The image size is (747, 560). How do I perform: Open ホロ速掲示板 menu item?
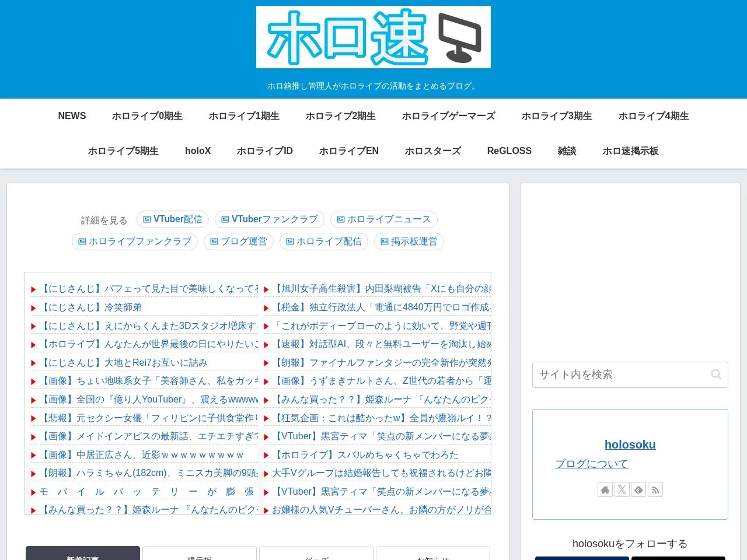point(631,151)
